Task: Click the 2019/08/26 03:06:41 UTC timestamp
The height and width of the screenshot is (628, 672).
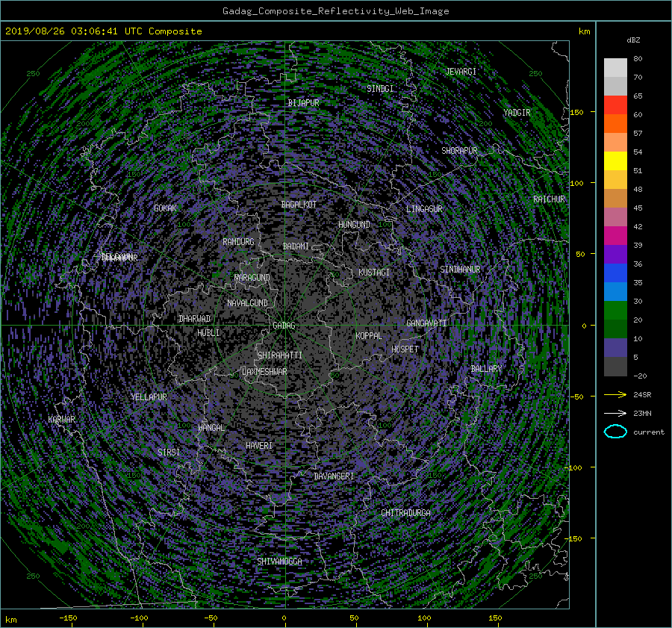Action: pos(73,31)
